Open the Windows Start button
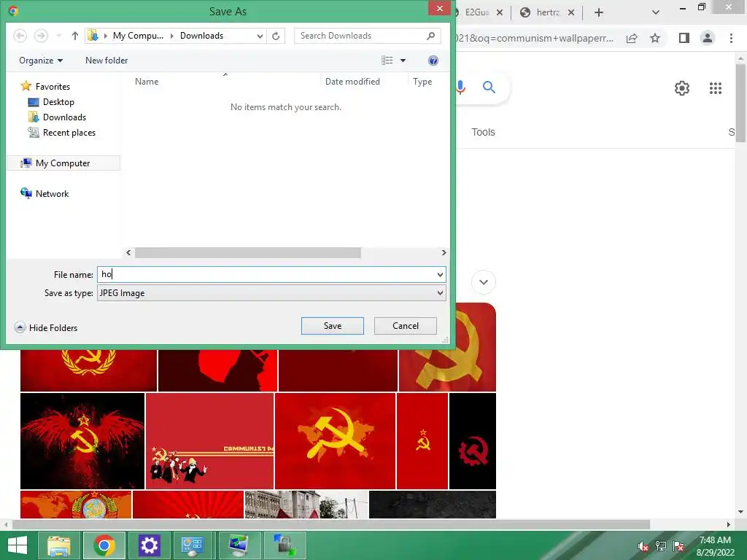This screenshot has width=747, height=560. 18,545
